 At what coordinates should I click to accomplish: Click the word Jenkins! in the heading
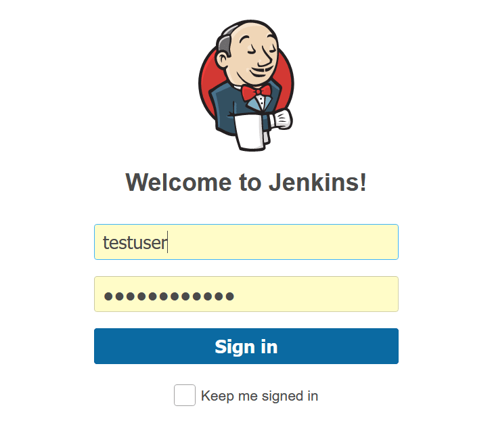[x=317, y=182]
